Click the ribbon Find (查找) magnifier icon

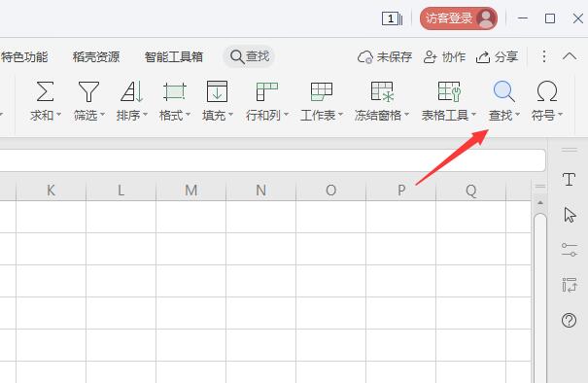503,91
